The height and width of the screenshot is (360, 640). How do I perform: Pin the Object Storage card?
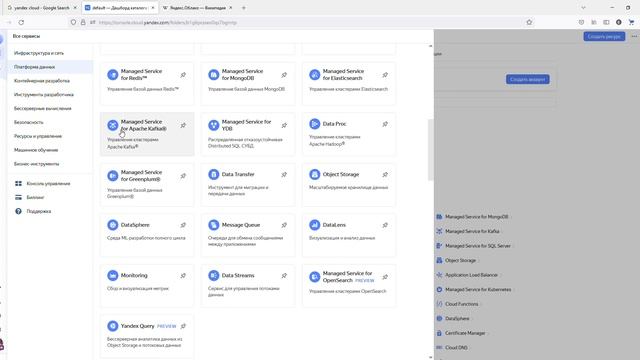click(x=385, y=175)
